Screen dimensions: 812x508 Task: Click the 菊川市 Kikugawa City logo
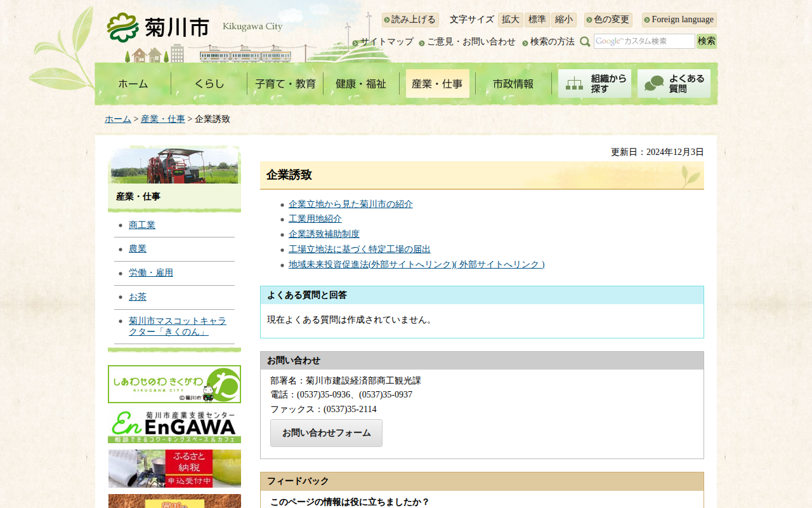point(195,27)
